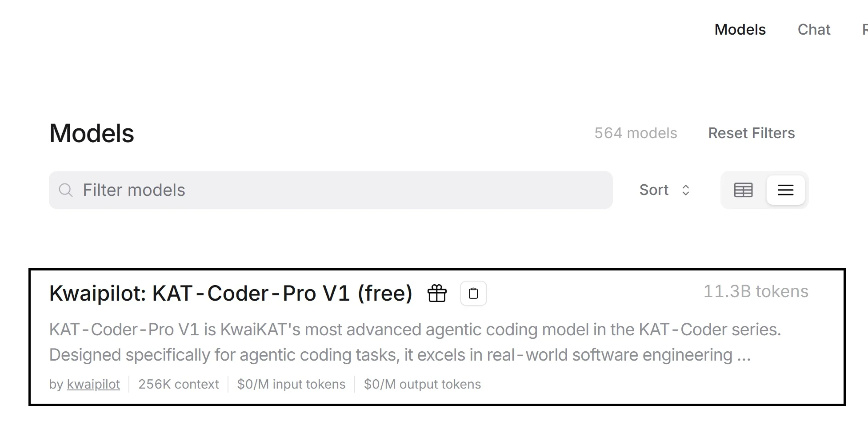Click the $0/M input tokens price

pyautogui.click(x=291, y=384)
